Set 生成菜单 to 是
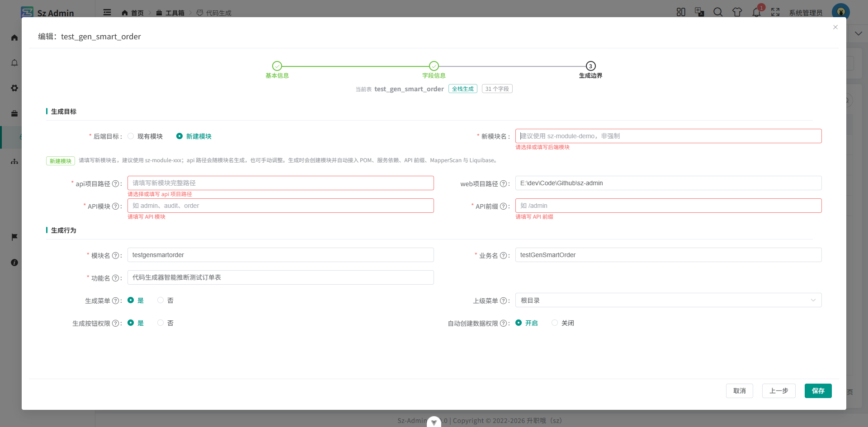The height and width of the screenshot is (427, 868). [x=136, y=300]
